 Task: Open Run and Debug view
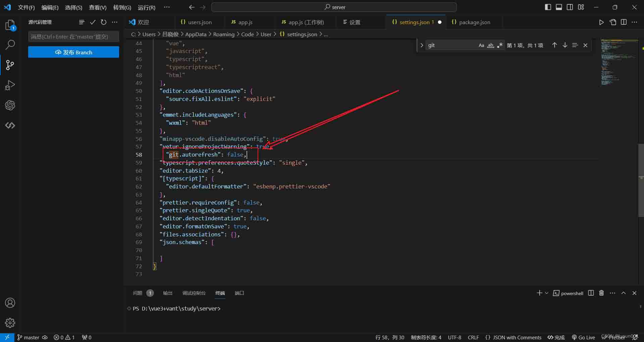[x=10, y=85]
